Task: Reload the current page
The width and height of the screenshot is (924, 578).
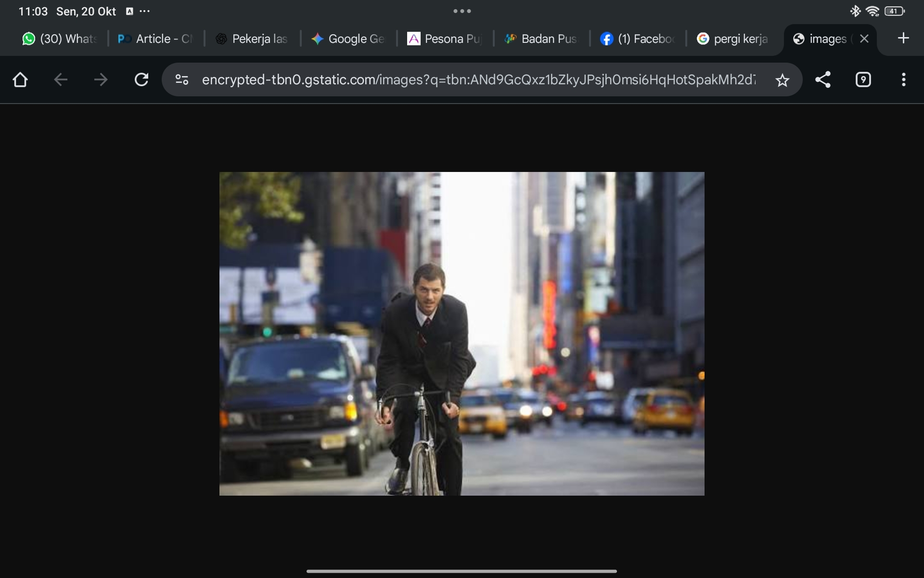Action: (141, 79)
